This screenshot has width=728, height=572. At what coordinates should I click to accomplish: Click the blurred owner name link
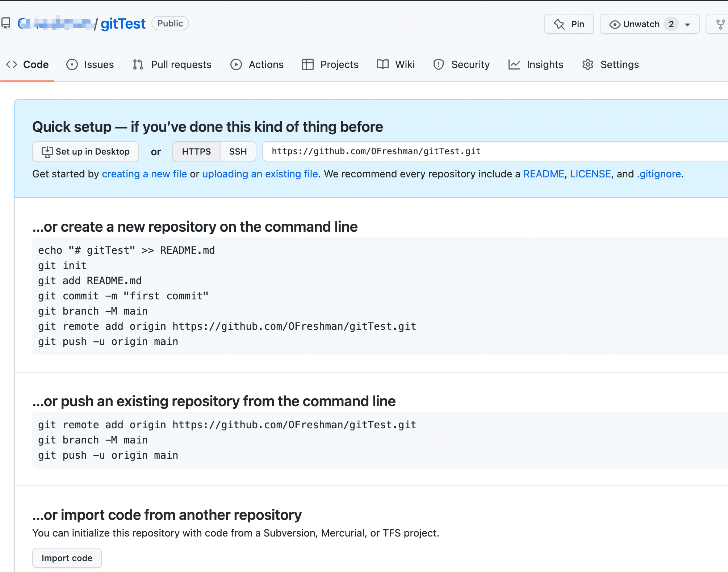click(x=55, y=24)
